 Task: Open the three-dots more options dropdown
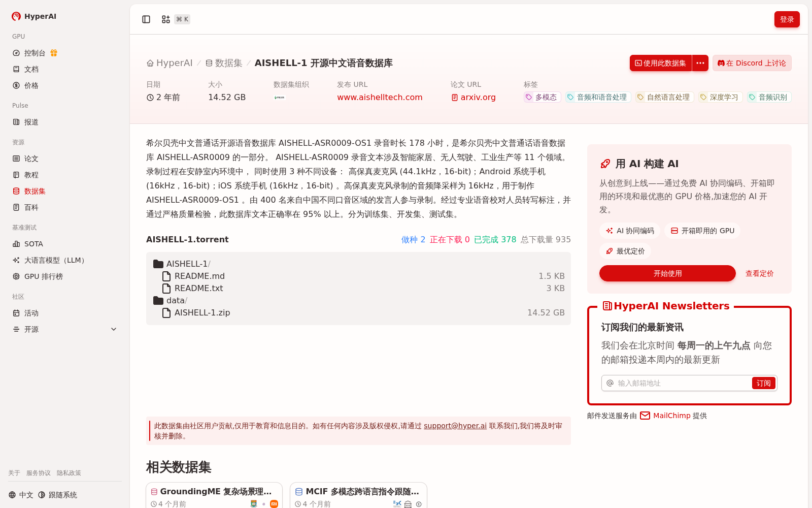coord(700,63)
